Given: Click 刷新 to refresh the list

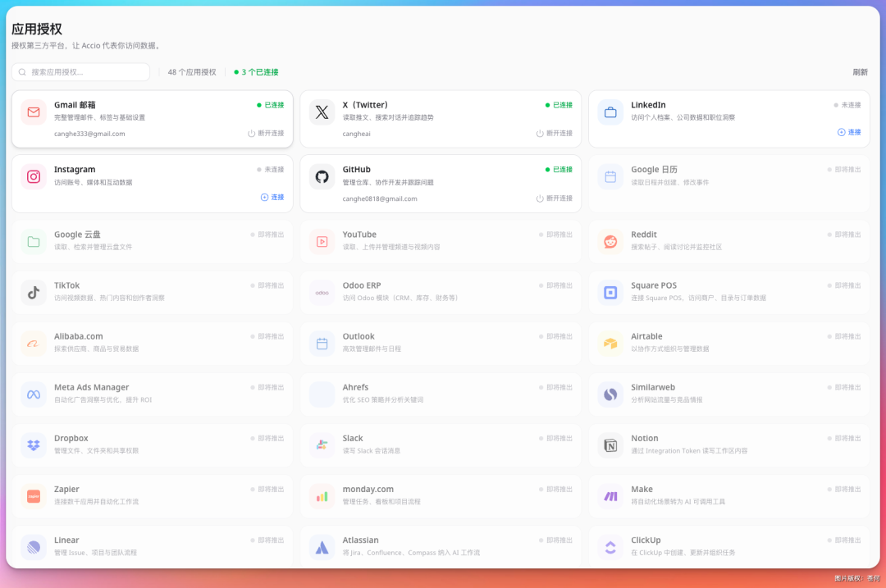Looking at the screenshot, I should tap(860, 72).
